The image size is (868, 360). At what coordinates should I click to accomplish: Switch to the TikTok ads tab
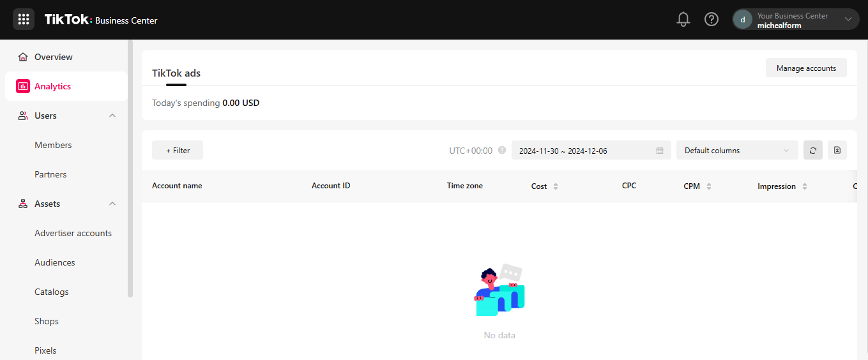[x=176, y=73]
